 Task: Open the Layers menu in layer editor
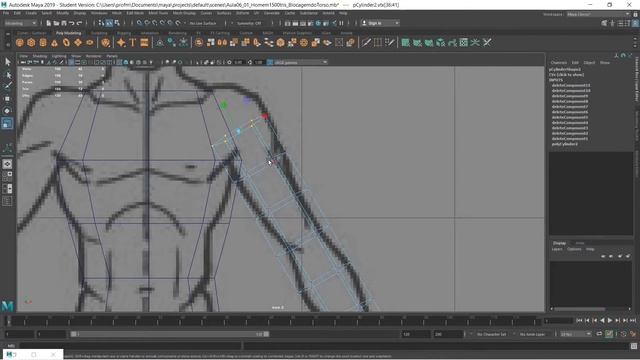[x=557, y=249]
